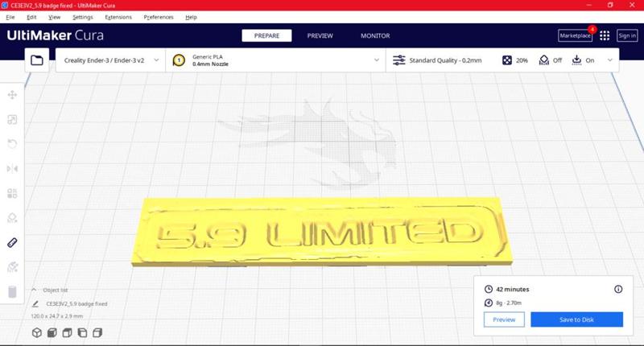The width and height of the screenshot is (644, 346).
Task: Click the custom supports tool icon
Action: point(12,267)
